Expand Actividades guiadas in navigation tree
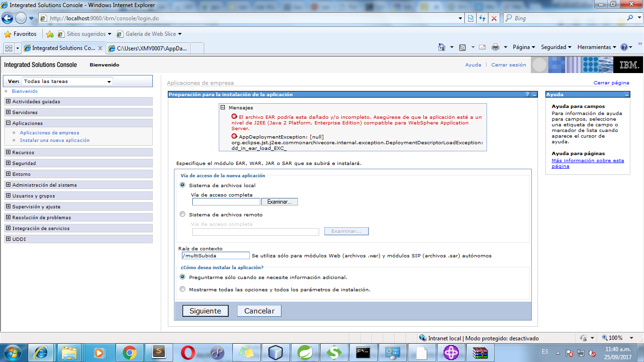Image resolution: width=644 pixels, height=362 pixels. pyautogui.click(x=8, y=101)
